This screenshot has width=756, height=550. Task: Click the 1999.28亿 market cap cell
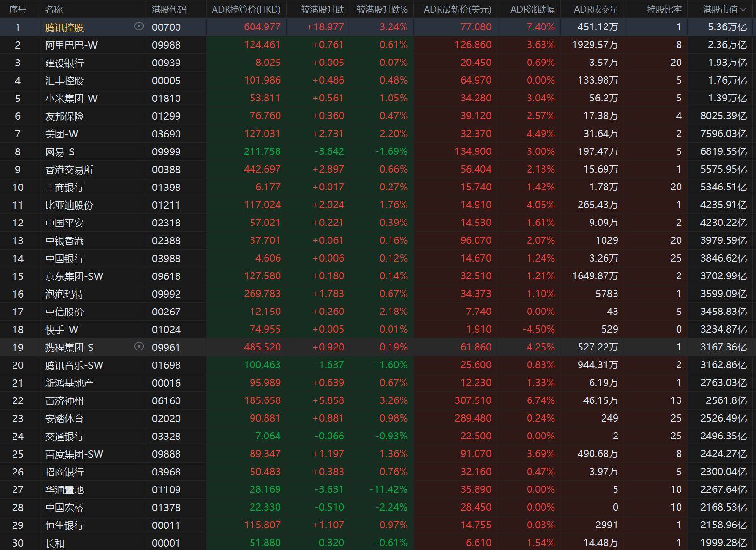pos(723,543)
